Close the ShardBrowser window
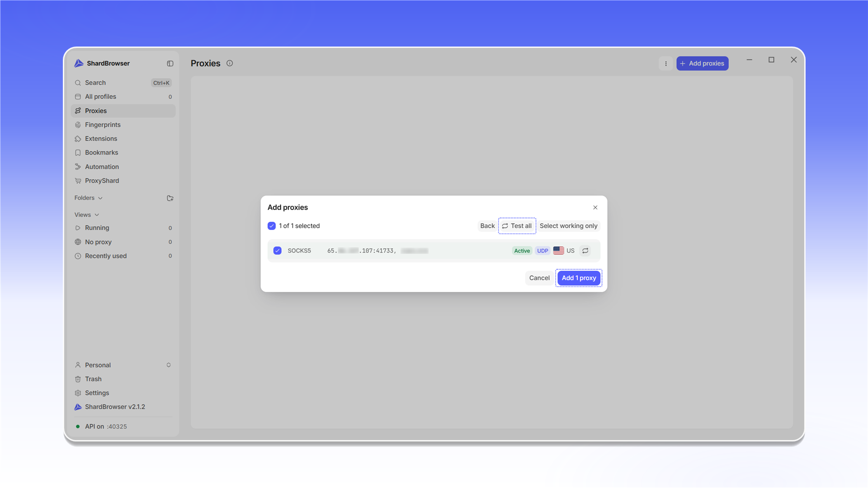The image size is (868, 488). (x=793, y=60)
